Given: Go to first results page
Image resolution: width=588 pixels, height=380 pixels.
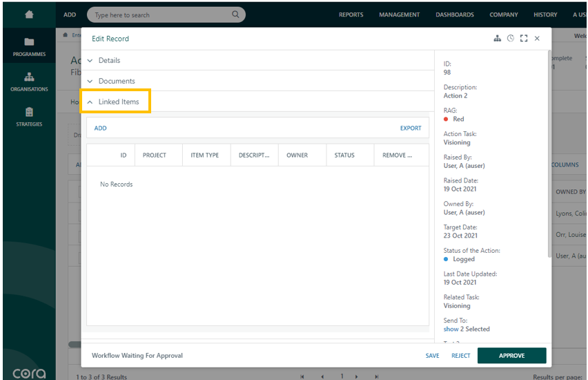Looking at the screenshot, I should pos(302,377).
